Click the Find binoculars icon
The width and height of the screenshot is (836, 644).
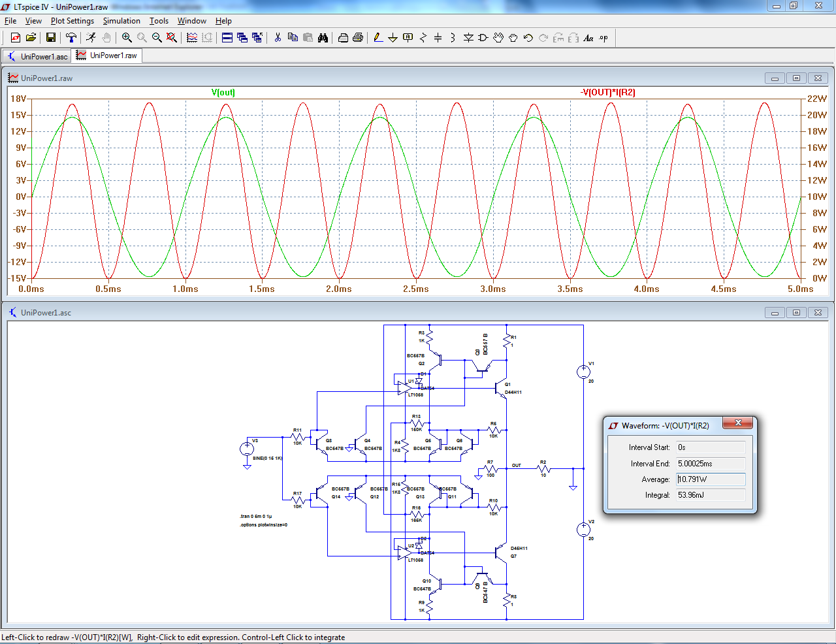click(323, 38)
